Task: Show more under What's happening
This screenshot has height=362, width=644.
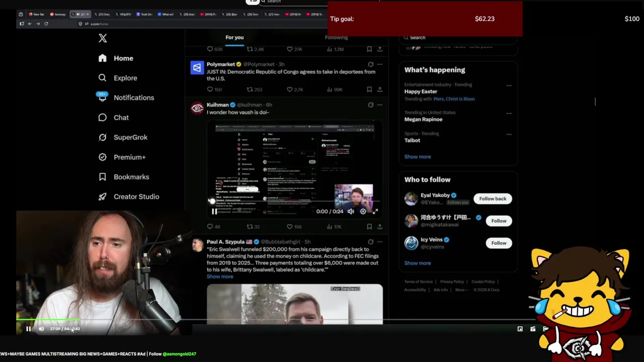Action: click(x=418, y=157)
